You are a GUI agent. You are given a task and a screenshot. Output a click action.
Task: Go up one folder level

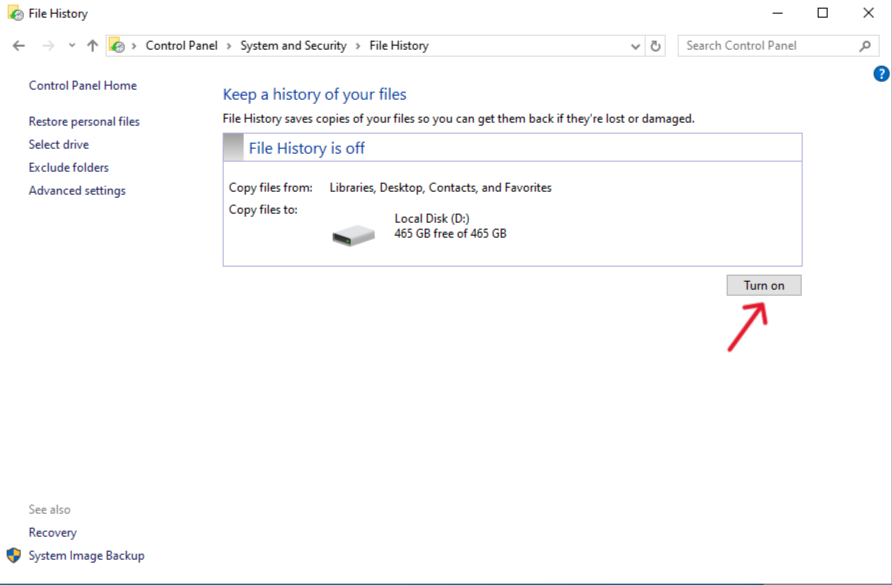(92, 45)
